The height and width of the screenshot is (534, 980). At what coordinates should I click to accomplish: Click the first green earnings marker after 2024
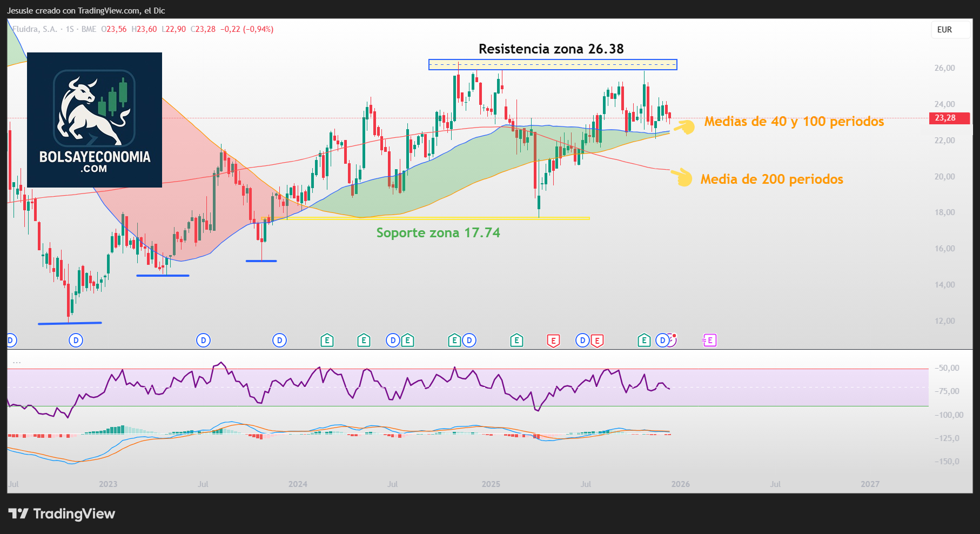tap(327, 341)
